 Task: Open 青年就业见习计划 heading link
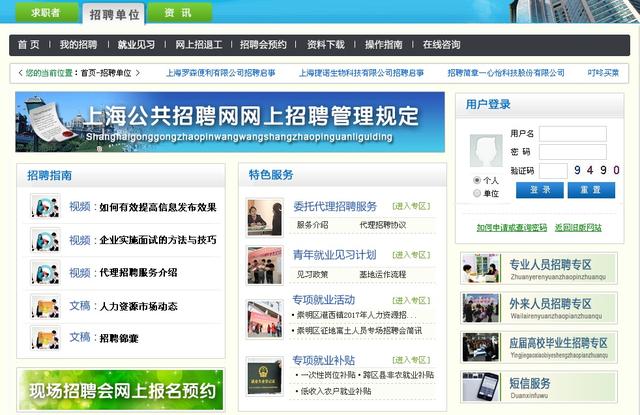(x=334, y=255)
